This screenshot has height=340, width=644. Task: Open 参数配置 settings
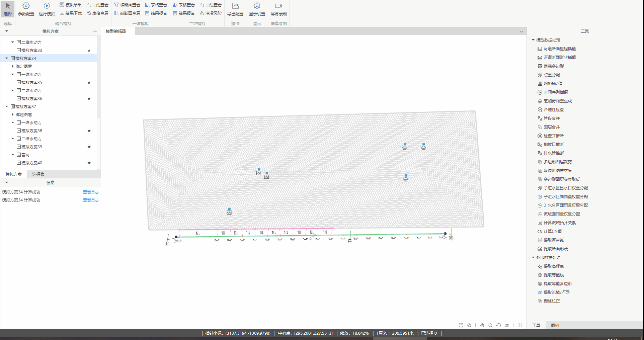pyautogui.click(x=26, y=9)
